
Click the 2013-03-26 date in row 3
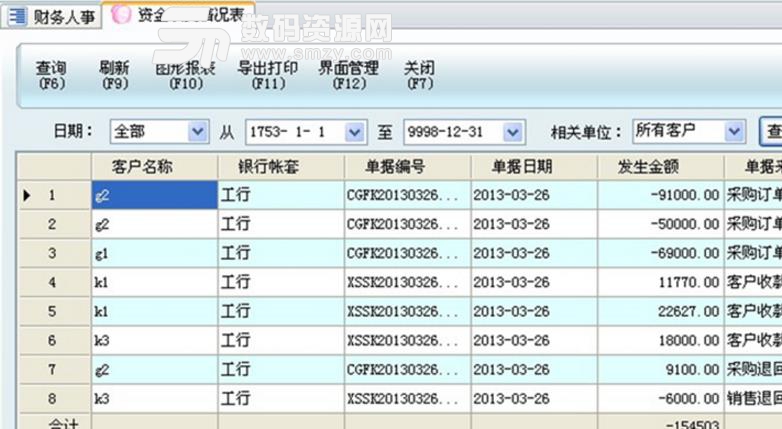pos(534,253)
